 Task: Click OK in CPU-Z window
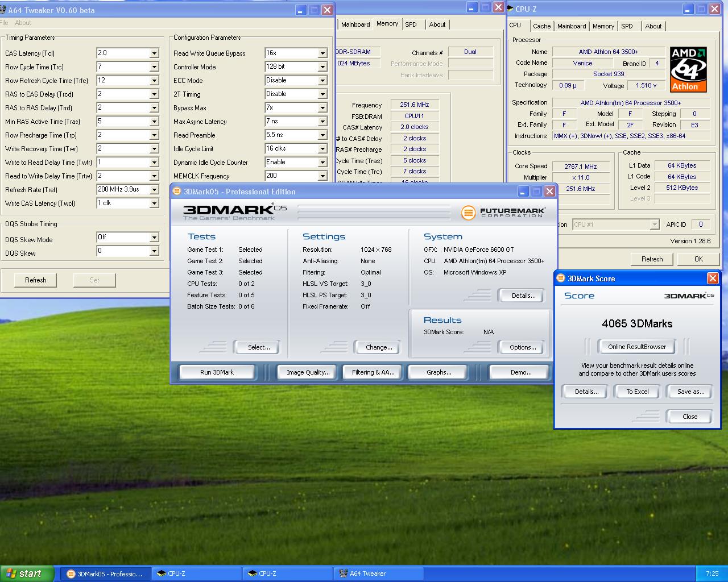[x=698, y=259]
